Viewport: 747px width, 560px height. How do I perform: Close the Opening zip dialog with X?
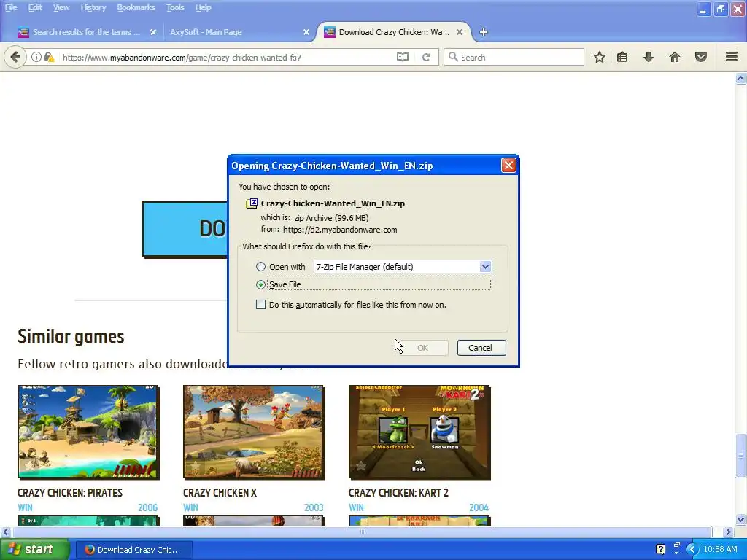[508, 166]
